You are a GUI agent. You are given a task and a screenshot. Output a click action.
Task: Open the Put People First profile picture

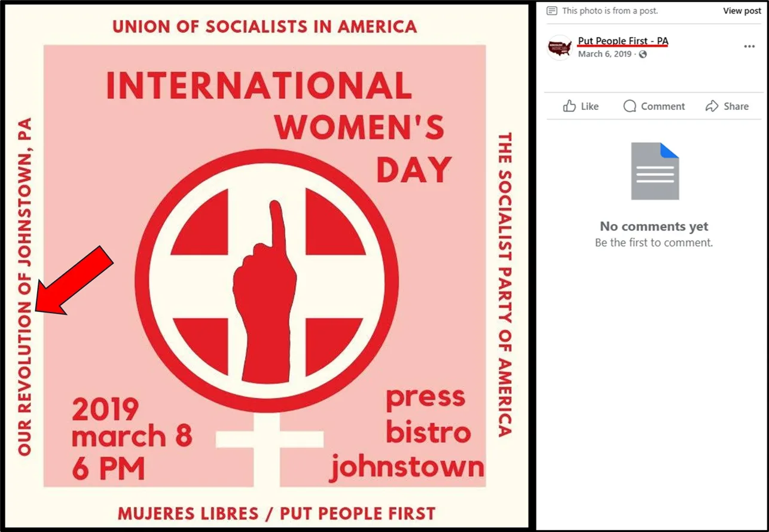(x=560, y=47)
